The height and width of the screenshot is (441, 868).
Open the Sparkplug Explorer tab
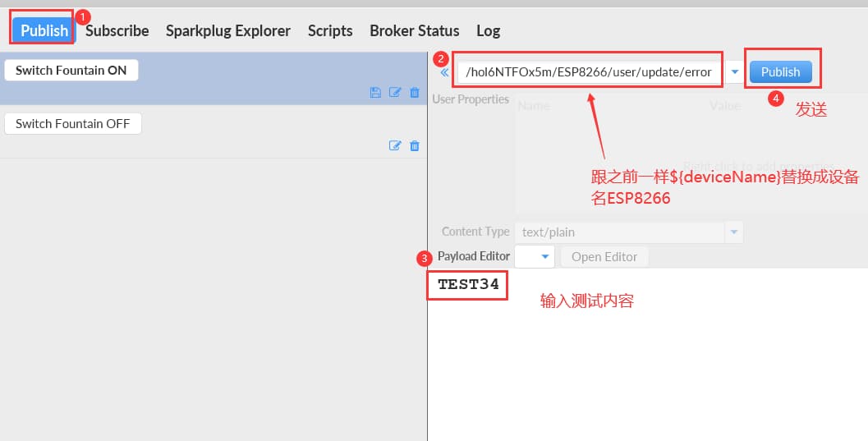(228, 30)
